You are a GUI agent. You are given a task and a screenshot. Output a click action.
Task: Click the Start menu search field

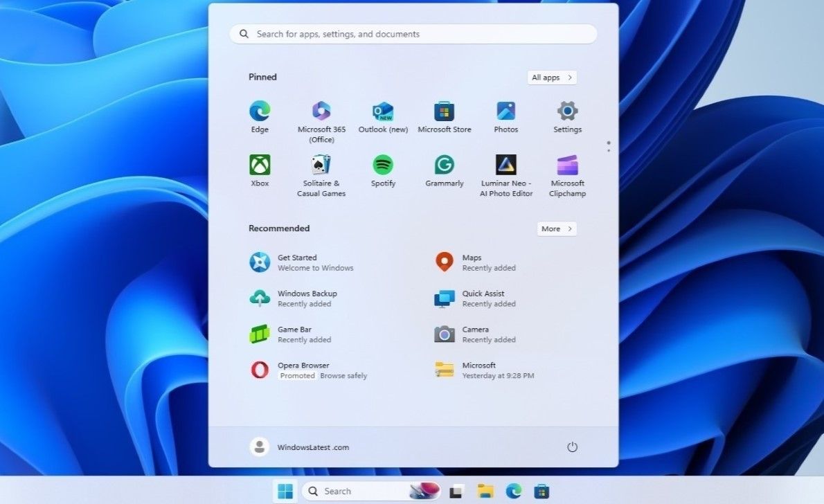[x=413, y=33]
